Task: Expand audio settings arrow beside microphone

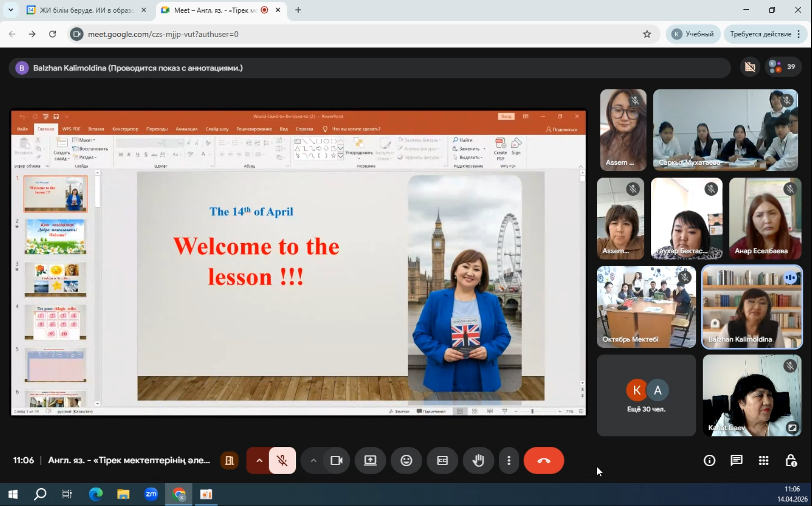Action: (259, 460)
